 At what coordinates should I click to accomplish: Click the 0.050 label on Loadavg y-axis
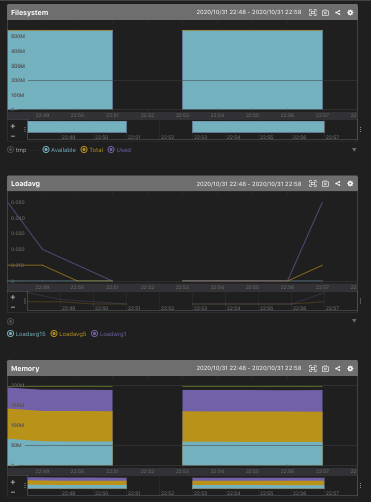pos(18,202)
